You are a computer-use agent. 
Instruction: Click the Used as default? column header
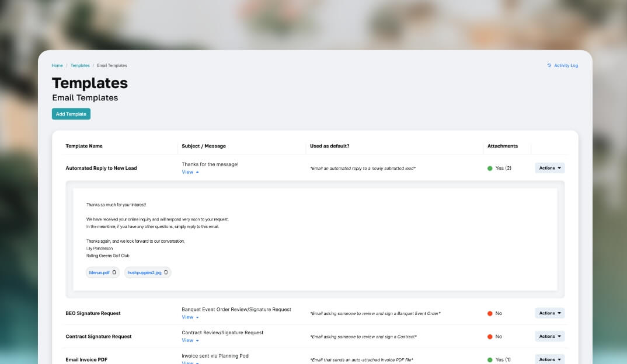click(329, 146)
